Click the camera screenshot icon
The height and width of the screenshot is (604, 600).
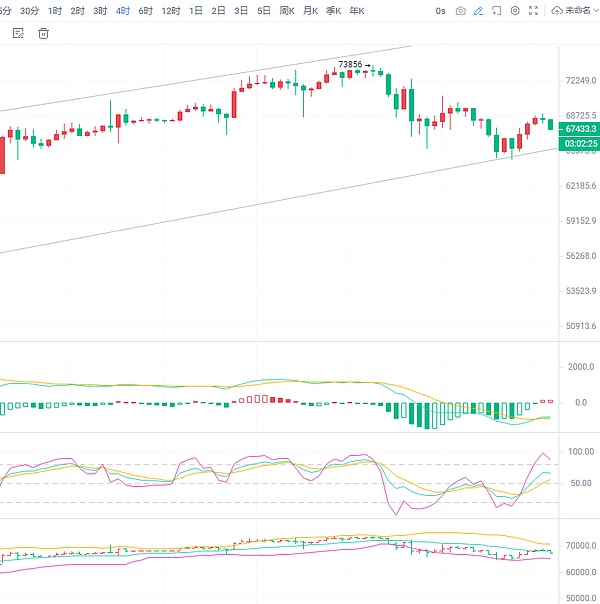click(x=460, y=11)
